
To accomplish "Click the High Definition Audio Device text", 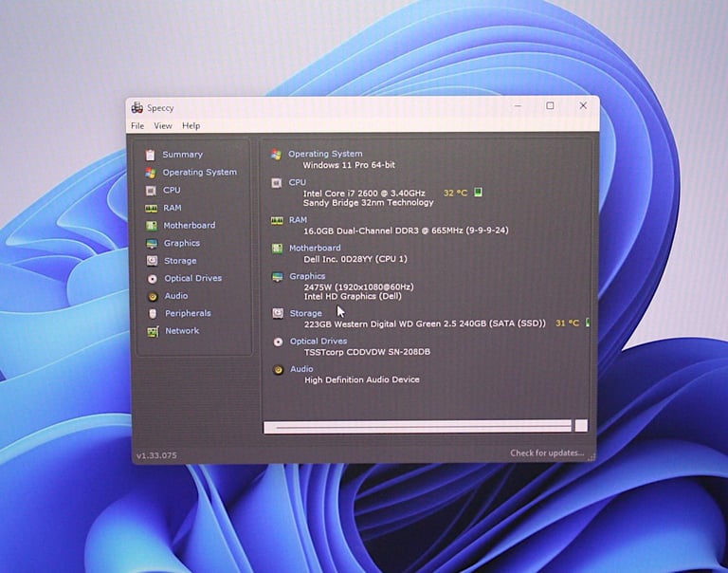I will coord(362,380).
